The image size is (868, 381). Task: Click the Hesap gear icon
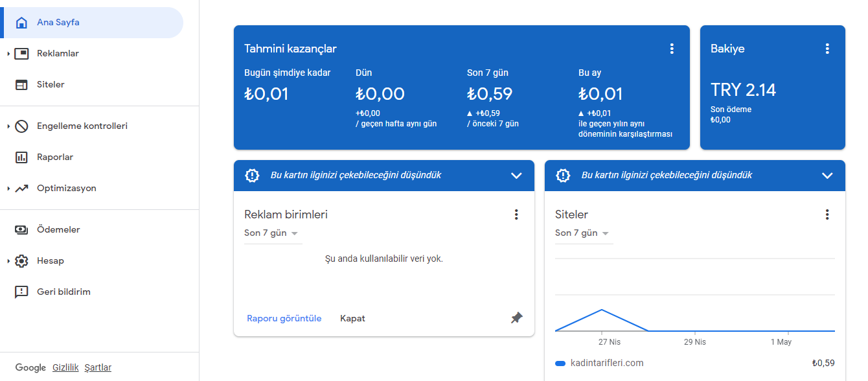click(x=21, y=261)
